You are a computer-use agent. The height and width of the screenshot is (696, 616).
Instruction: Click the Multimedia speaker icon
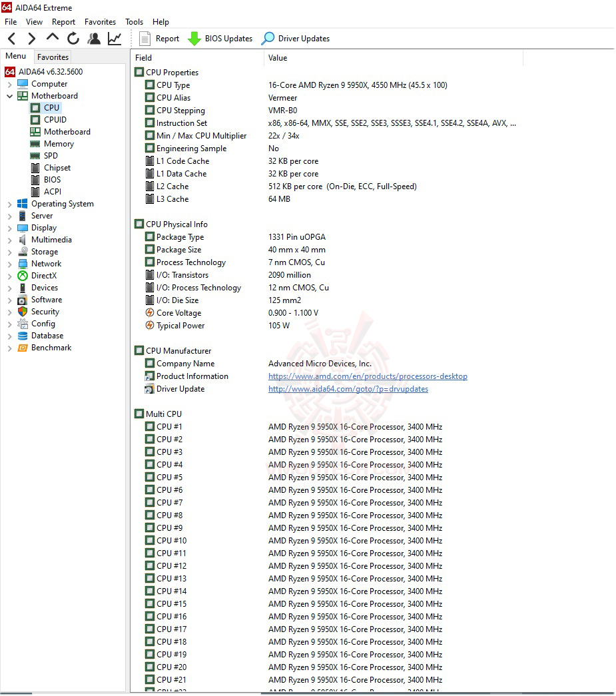tap(23, 240)
